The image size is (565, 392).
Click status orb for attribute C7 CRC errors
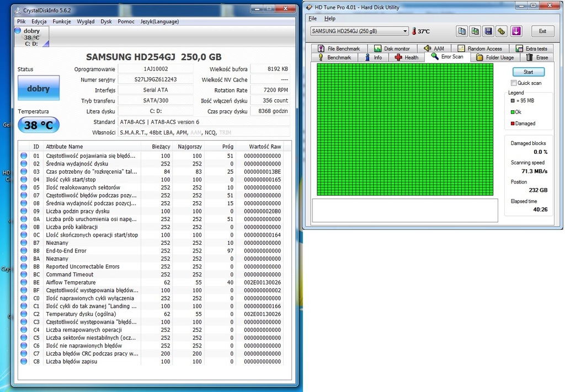coord(24,354)
